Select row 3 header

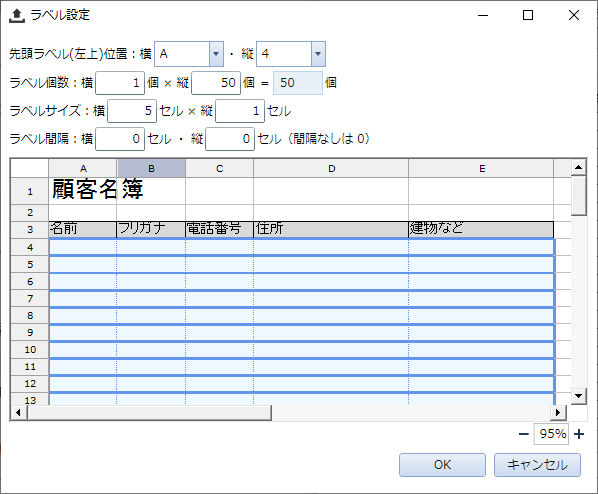[x=30, y=230]
